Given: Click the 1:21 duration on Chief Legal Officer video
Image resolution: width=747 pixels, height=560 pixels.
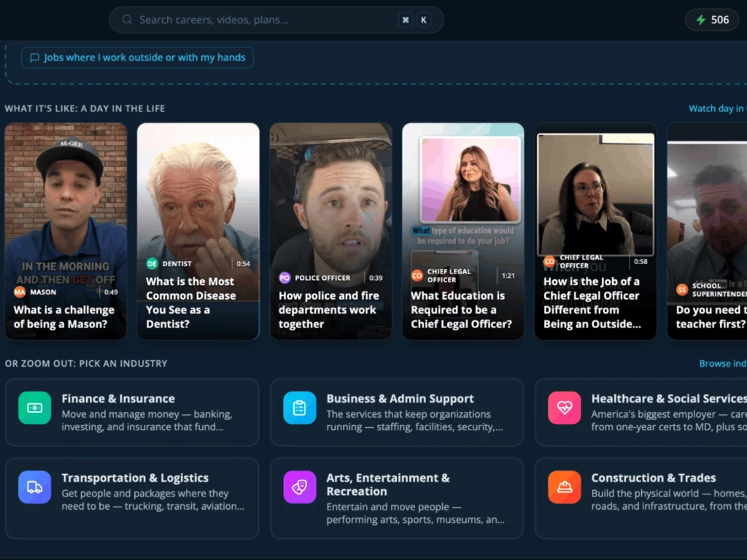Looking at the screenshot, I should pyautogui.click(x=508, y=275).
